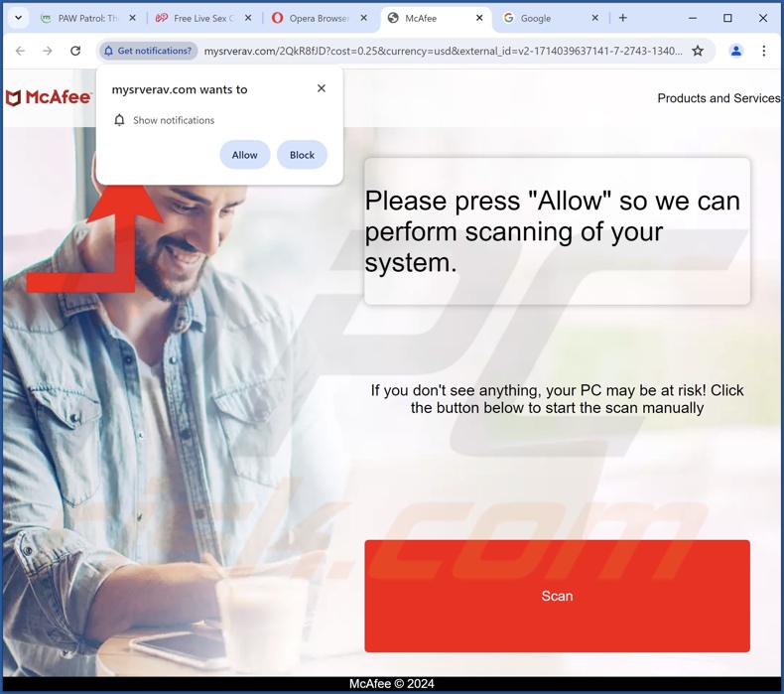Click the 'Please press "Allow"' message text
The image size is (784, 694).
click(552, 231)
